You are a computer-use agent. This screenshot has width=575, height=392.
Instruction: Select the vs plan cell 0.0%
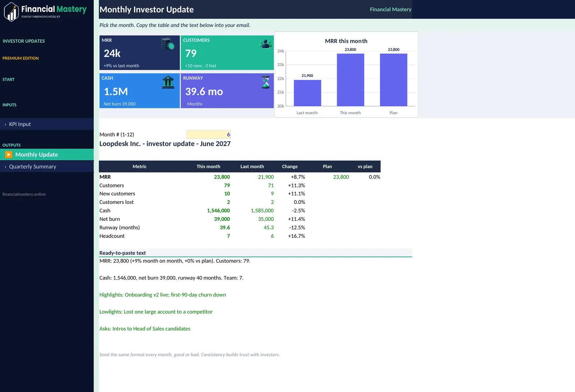[374, 177]
